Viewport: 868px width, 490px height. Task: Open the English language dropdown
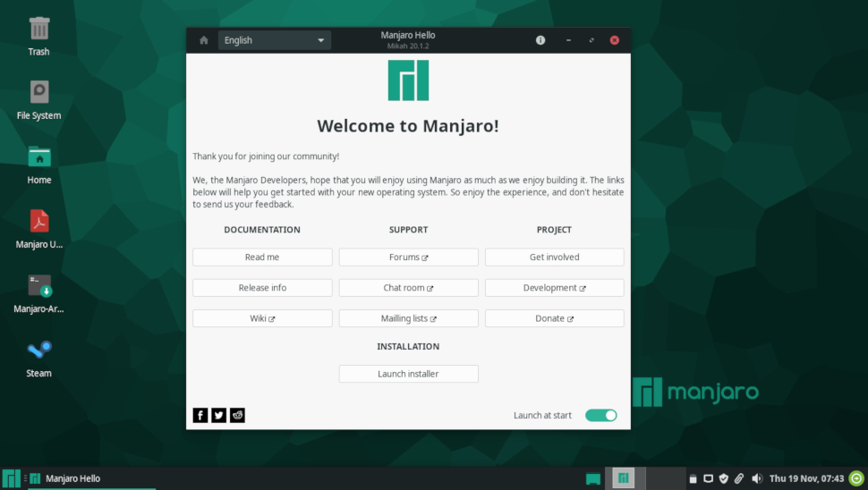(x=275, y=40)
